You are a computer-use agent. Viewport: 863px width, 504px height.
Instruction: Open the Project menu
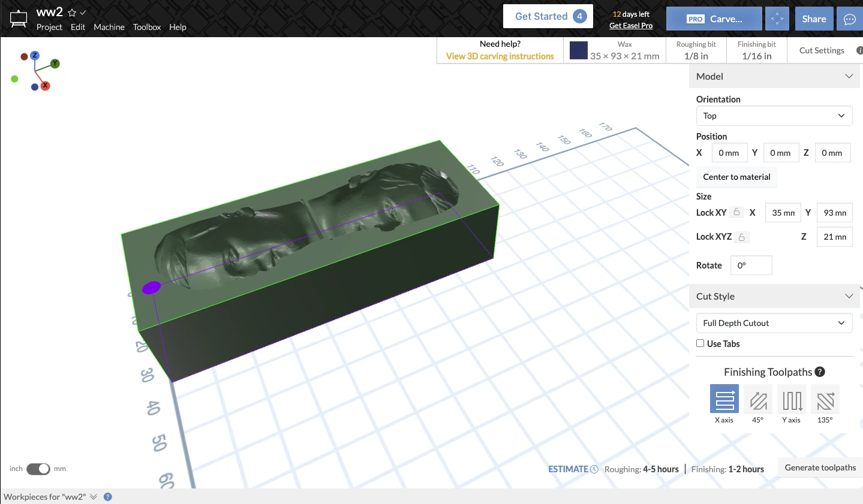click(49, 27)
